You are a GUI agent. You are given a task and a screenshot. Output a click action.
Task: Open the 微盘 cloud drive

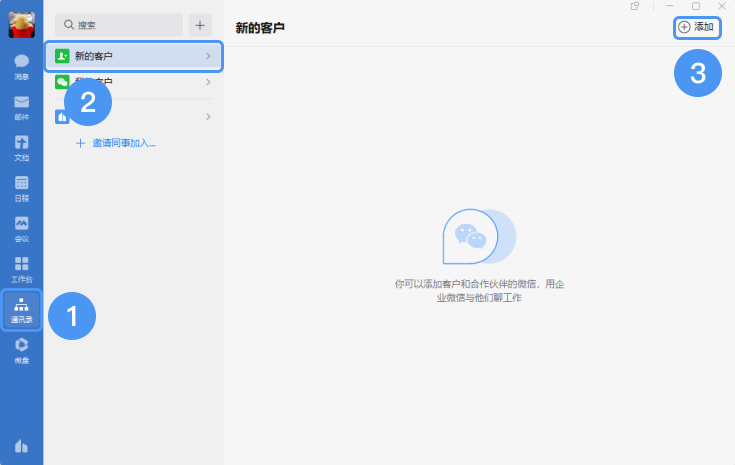[21, 350]
